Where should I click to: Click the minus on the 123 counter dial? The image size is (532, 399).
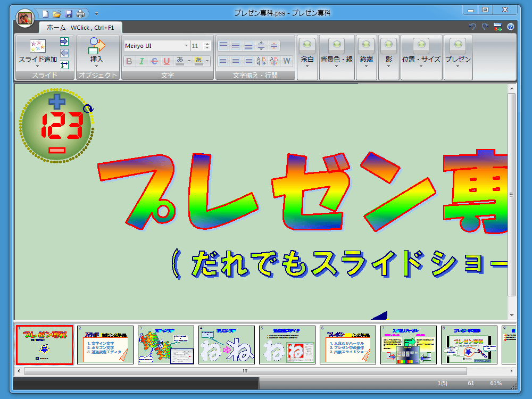(57, 151)
